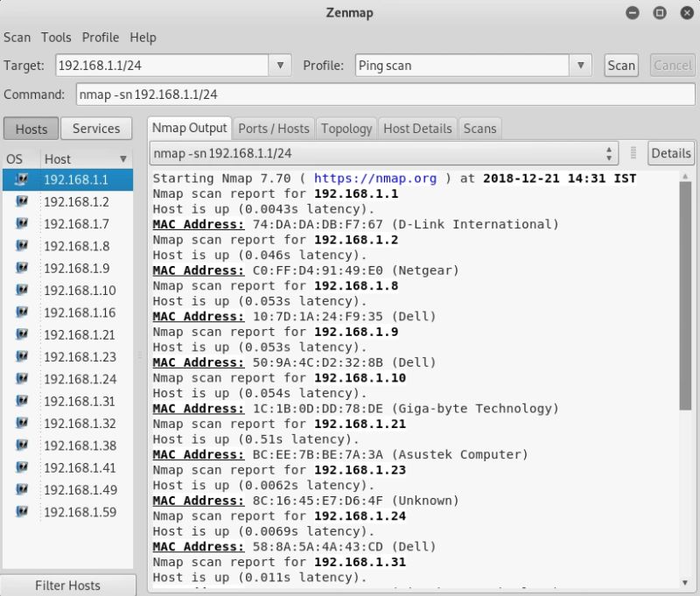Click the OS icon beside 192.168.1.32

pos(21,424)
